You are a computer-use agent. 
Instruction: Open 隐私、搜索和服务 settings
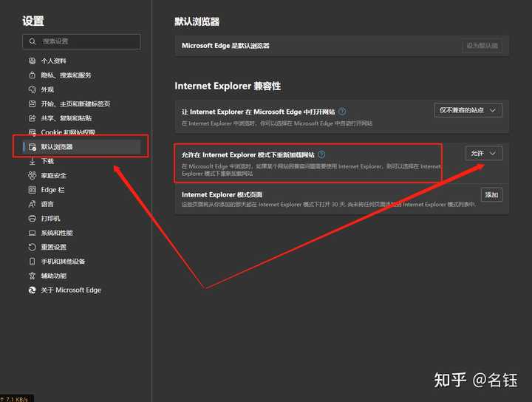[66, 75]
